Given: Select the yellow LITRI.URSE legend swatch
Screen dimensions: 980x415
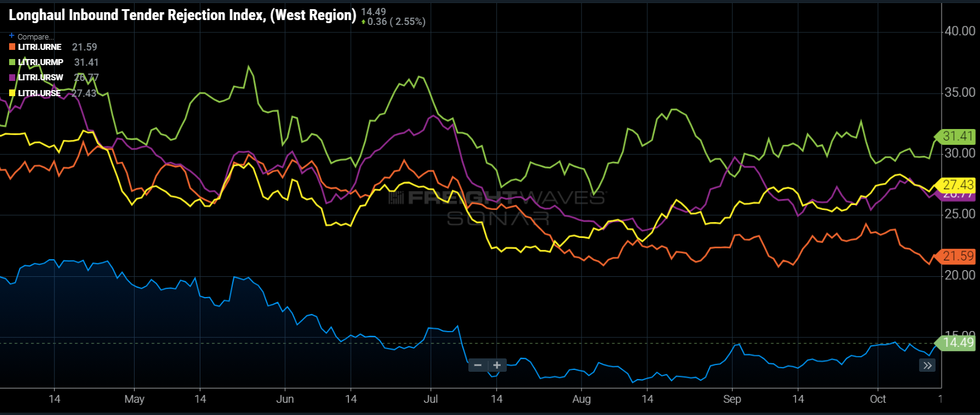Looking at the screenshot, I should pyautogui.click(x=12, y=93).
